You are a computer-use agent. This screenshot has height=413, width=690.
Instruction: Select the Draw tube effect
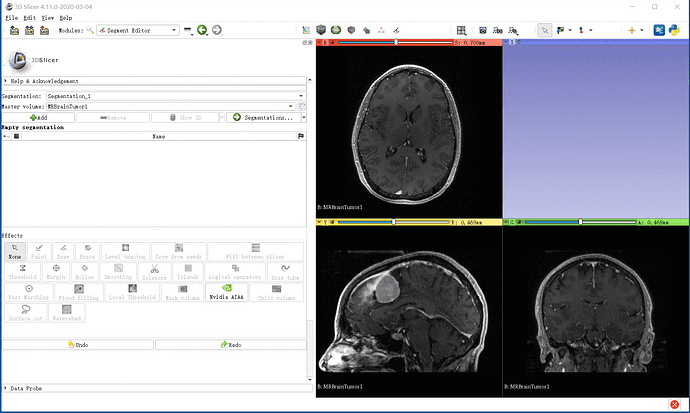coord(285,272)
